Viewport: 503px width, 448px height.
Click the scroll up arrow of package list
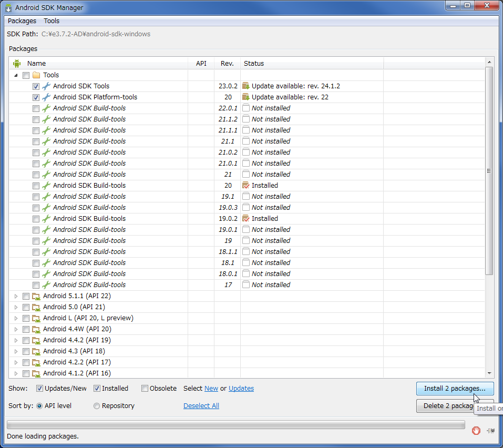[489, 62]
